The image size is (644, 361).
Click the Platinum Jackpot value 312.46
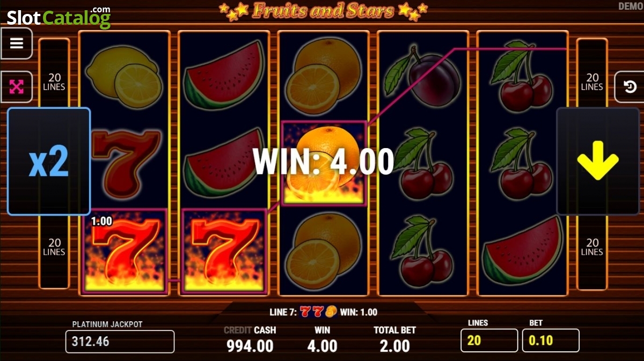pyautogui.click(x=120, y=342)
